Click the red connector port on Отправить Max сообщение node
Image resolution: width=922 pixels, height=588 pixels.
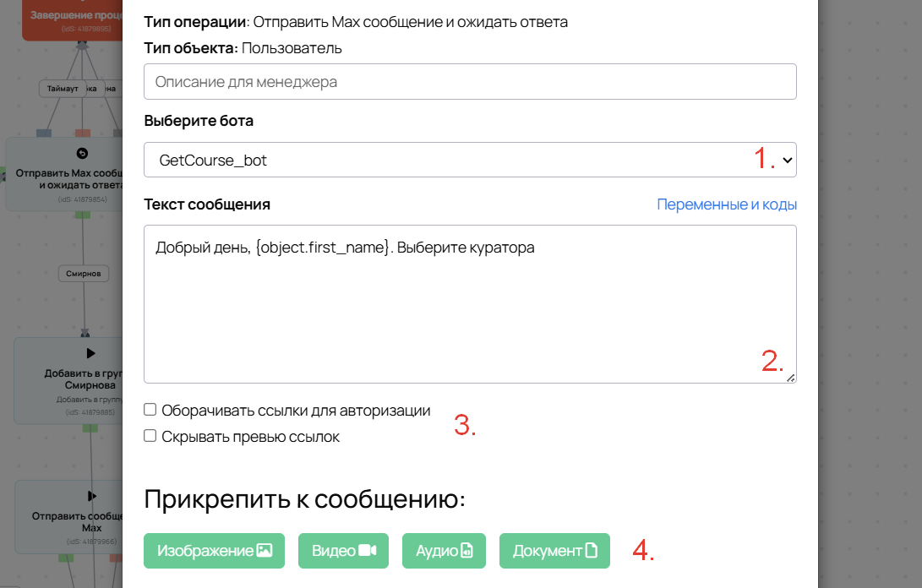pos(82,133)
